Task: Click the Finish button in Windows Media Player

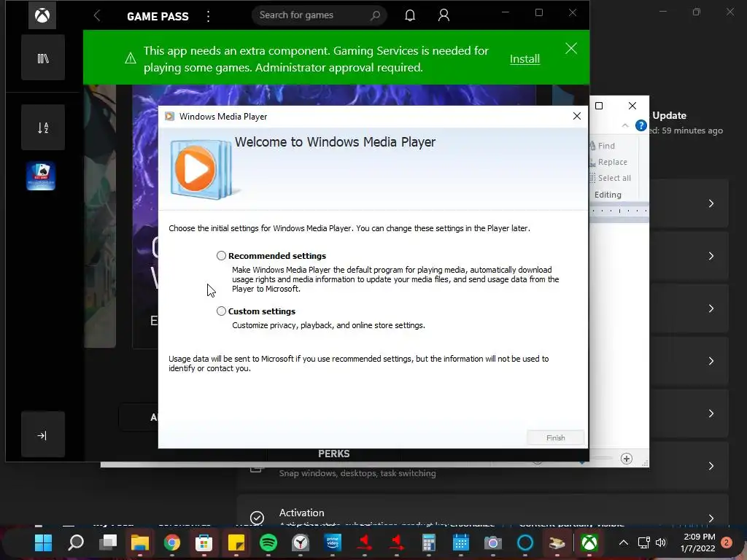Action: pos(555,437)
